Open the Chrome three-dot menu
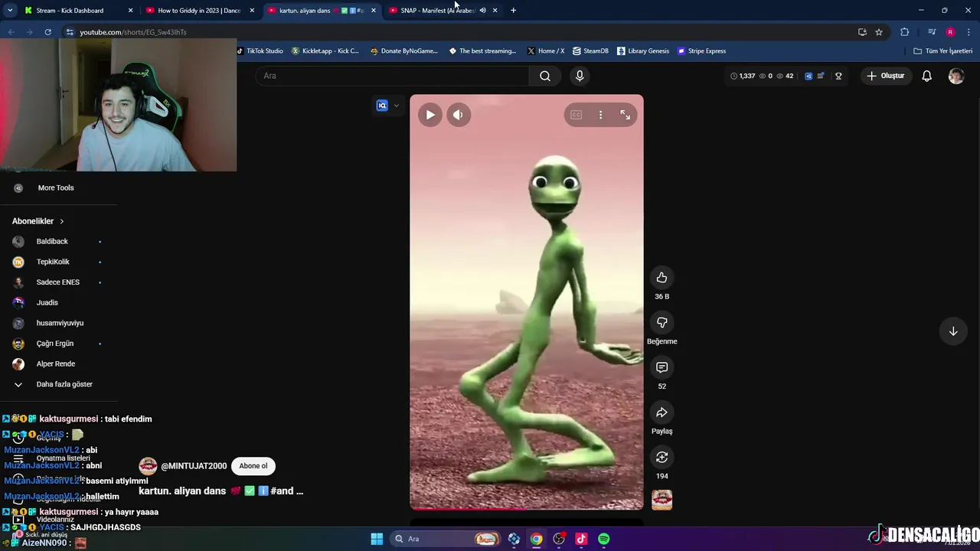Image resolution: width=980 pixels, height=551 pixels. point(969,32)
